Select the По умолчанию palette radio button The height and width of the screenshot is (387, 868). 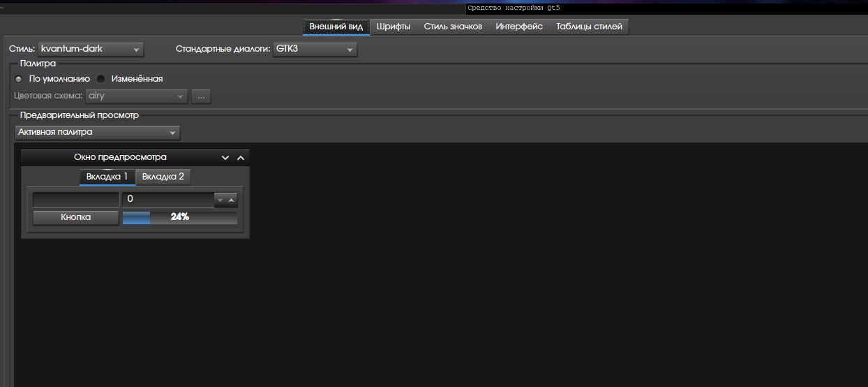tap(52, 79)
